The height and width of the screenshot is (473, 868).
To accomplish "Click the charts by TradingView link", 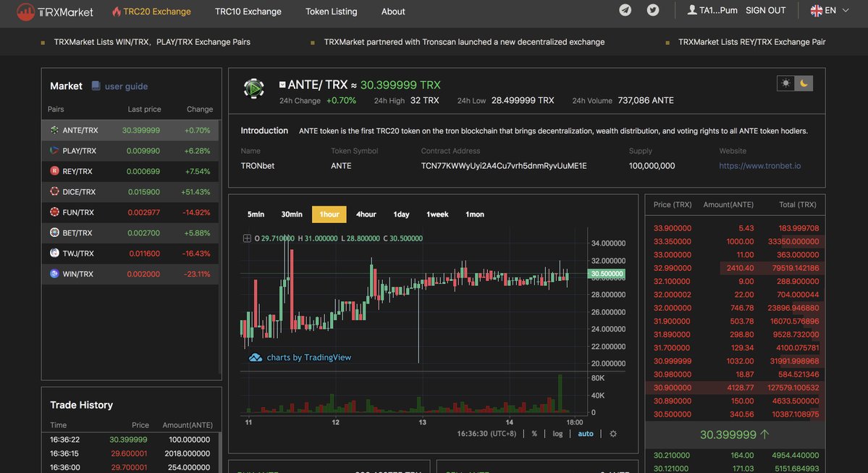I will pos(309,358).
